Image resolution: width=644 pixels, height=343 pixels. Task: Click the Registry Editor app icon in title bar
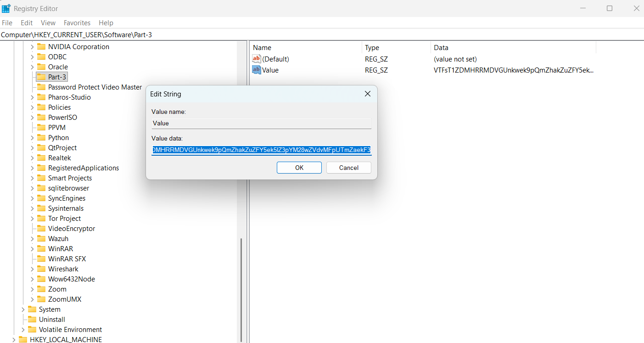6,8
